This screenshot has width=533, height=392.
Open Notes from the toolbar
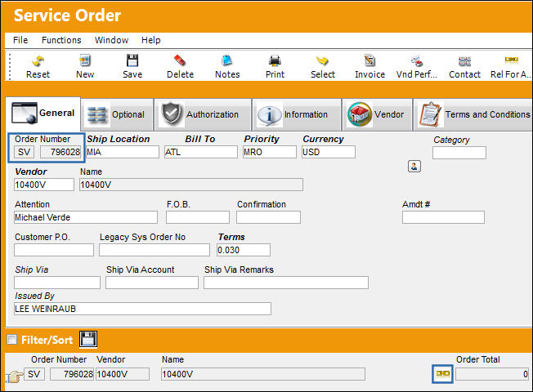227,60
